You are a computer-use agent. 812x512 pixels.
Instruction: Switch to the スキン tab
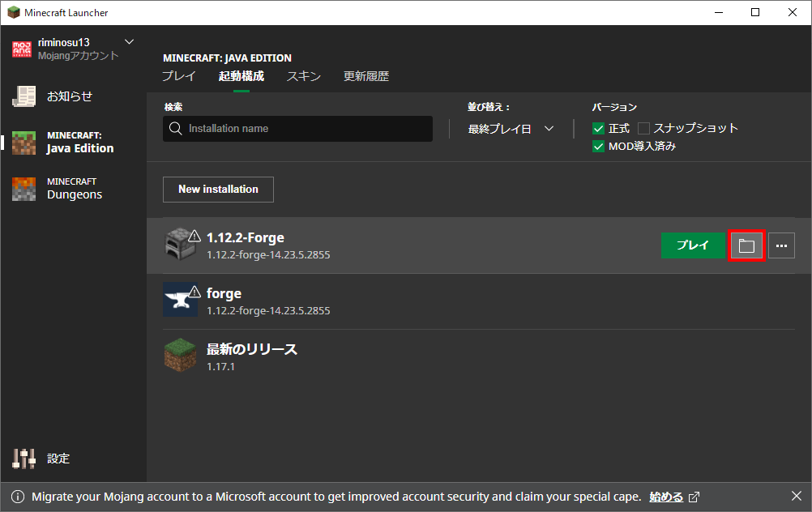pyautogui.click(x=303, y=75)
